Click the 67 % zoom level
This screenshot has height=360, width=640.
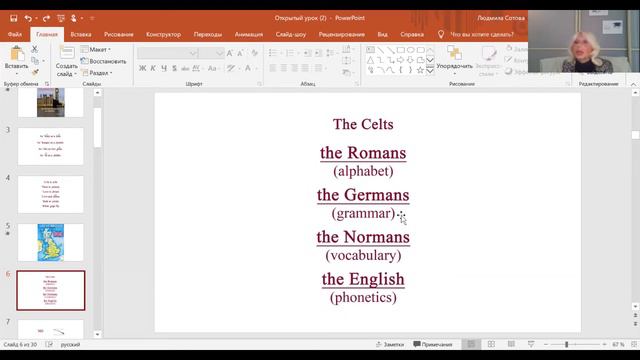(618, 344)
